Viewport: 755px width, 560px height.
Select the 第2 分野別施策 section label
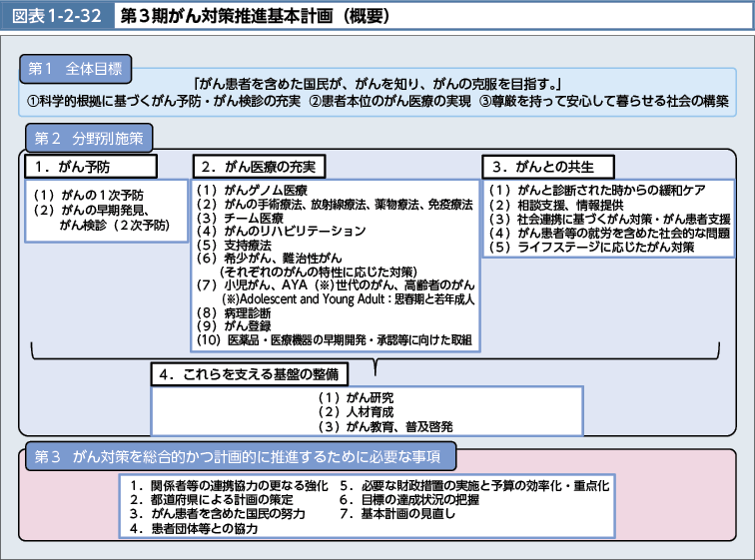[x=88, y=138]
